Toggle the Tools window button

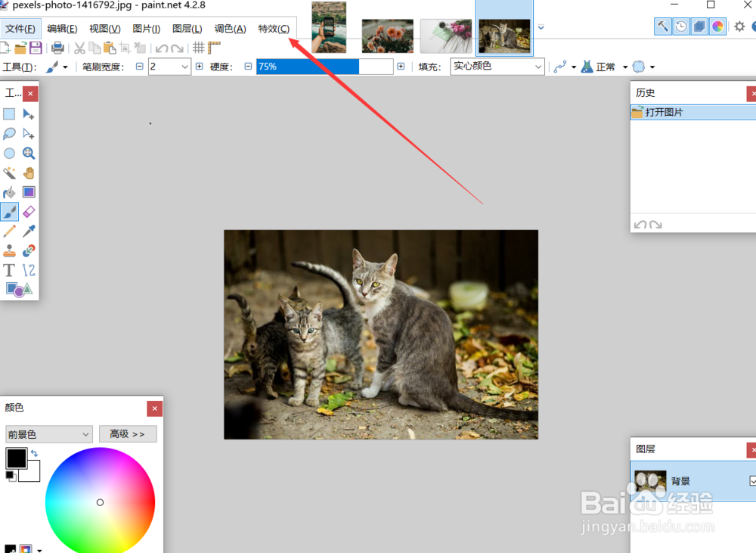[x=663, y=26]
